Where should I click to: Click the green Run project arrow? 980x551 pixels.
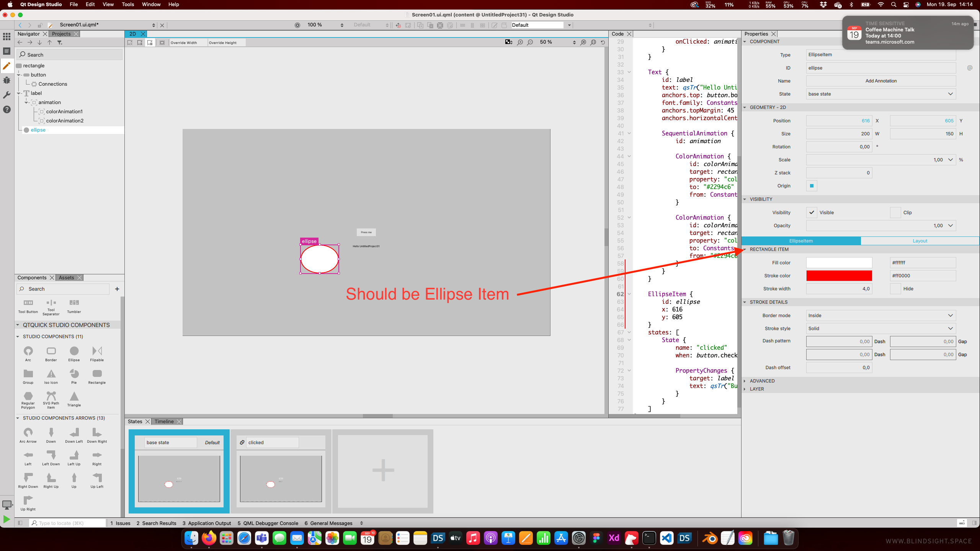(7, 519)
